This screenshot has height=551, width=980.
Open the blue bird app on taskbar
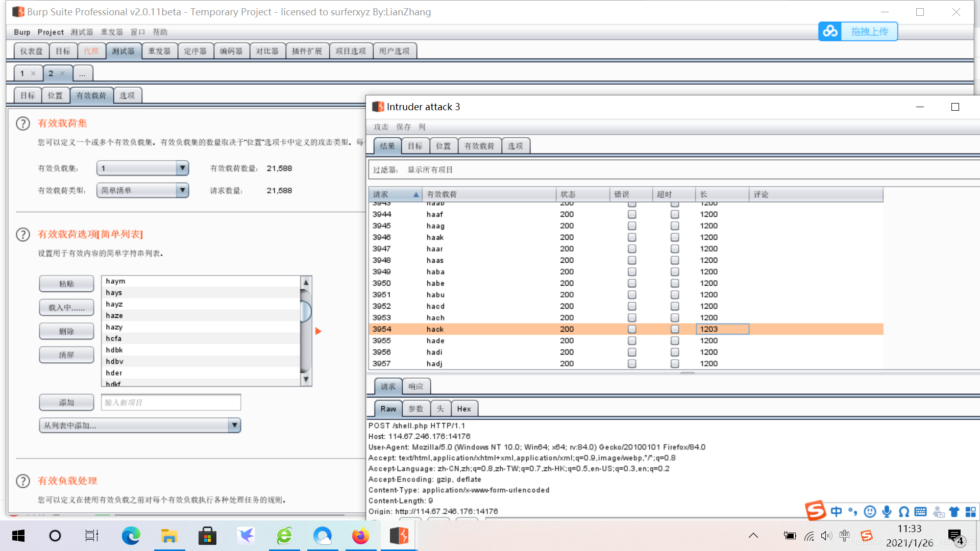pyautogui.click(x=246, y=536)
